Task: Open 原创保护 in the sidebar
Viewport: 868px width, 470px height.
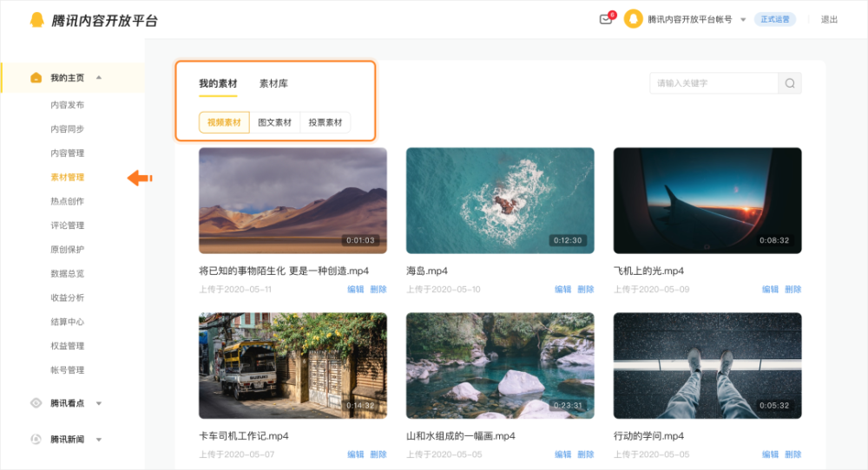Action: coord(68,250)
